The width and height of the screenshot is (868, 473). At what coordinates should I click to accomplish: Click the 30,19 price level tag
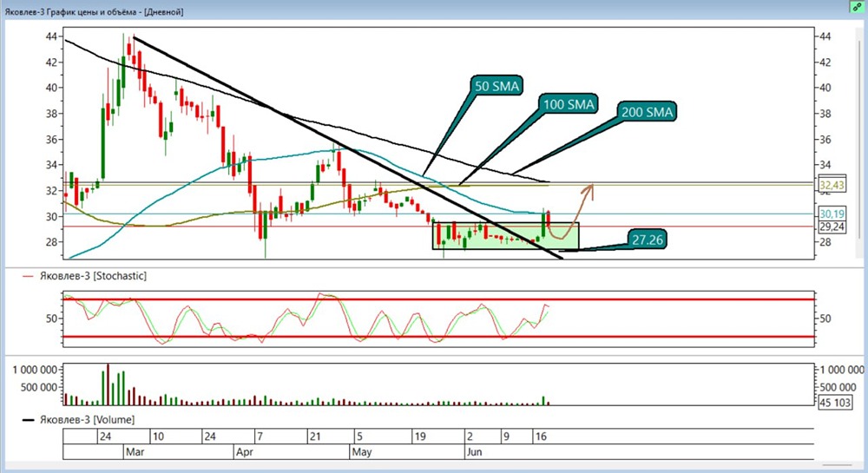point(832,214)
